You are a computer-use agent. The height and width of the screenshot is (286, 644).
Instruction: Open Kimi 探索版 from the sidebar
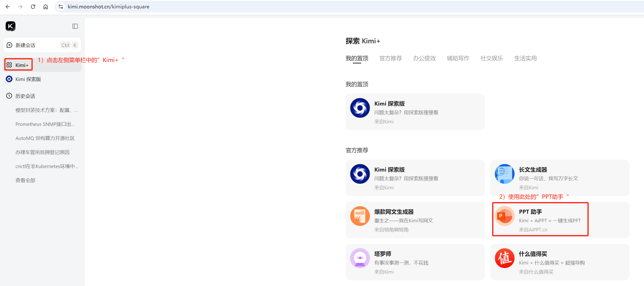(28, 79)
